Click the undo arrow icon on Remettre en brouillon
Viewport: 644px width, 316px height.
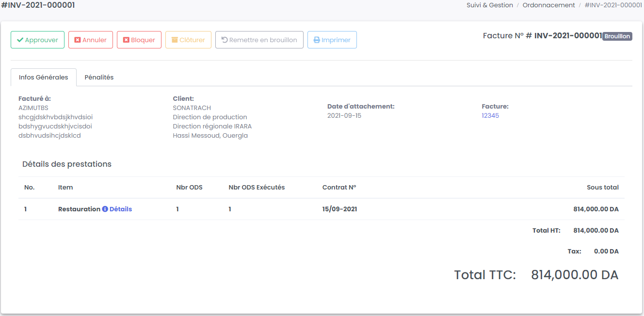coord(225,40)
